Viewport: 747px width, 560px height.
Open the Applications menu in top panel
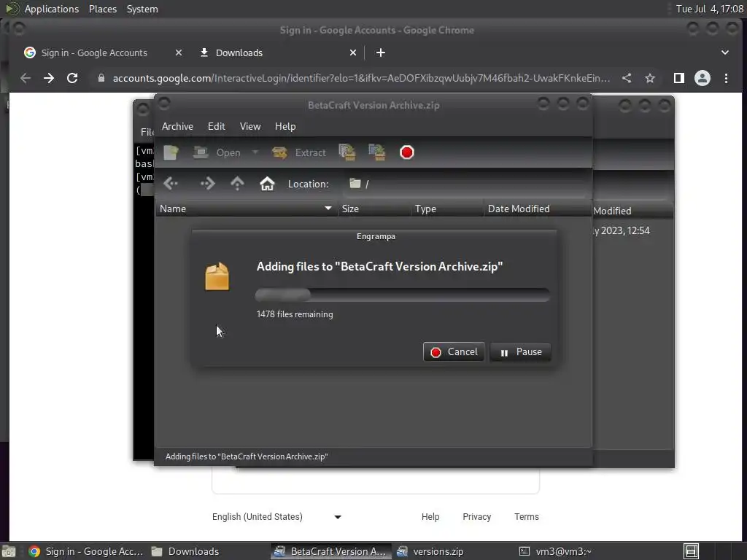(x=52, y=9)
